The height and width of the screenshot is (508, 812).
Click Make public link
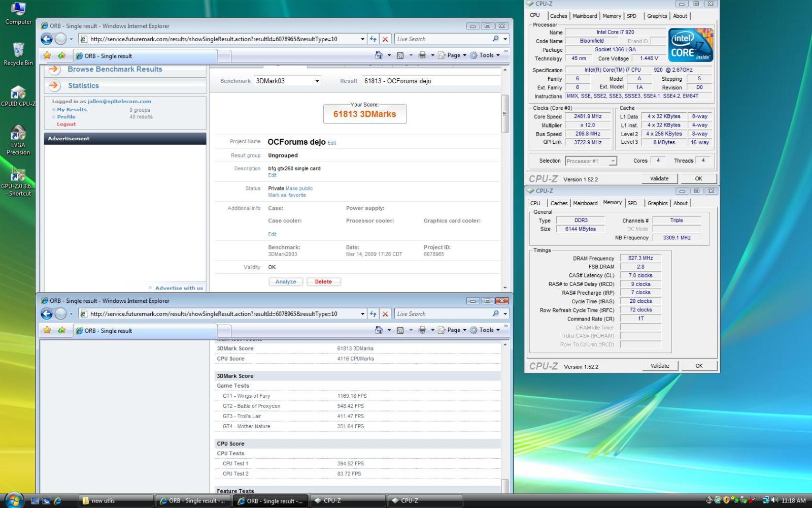tap(299, 188)
